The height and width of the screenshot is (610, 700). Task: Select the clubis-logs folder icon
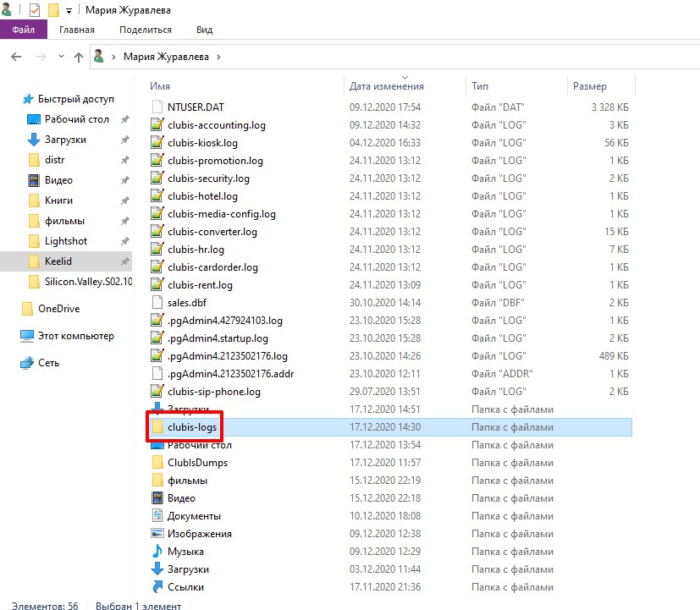[157, 427]
